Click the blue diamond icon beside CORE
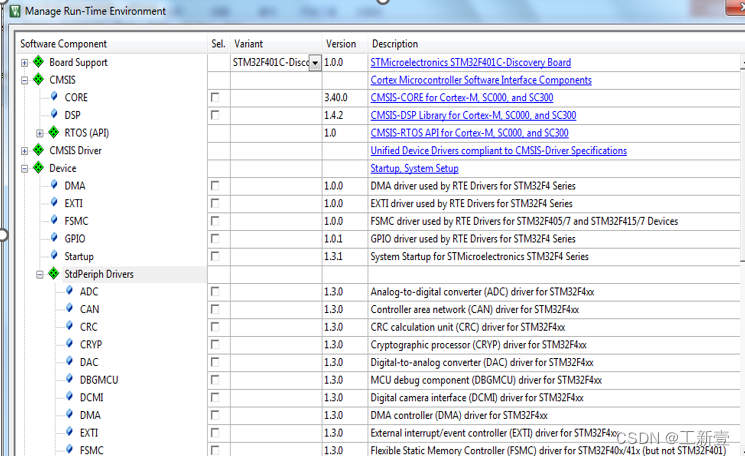Screen dimensions: 745x456 [54, 96]
